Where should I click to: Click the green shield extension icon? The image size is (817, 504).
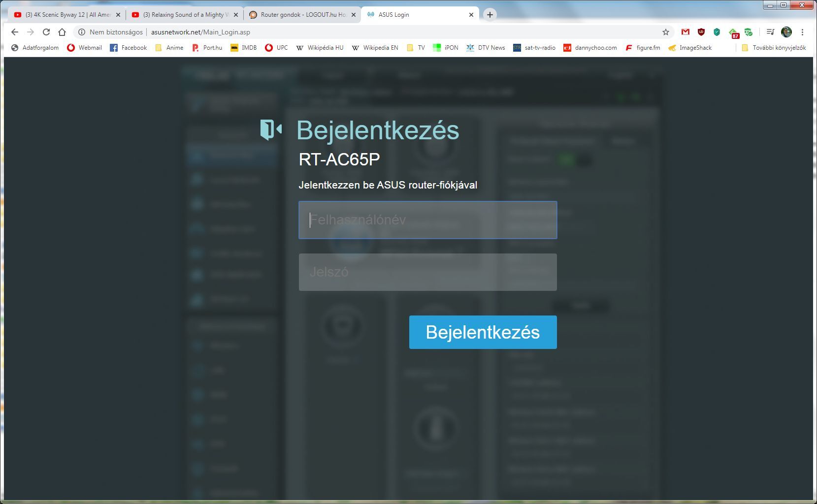[717, 32]
